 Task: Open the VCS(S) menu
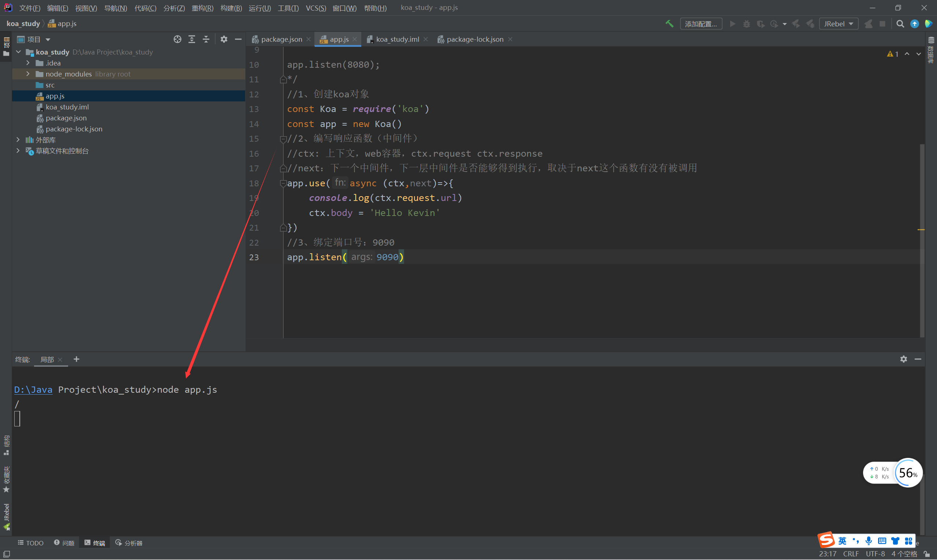click(x=316, y=8)
